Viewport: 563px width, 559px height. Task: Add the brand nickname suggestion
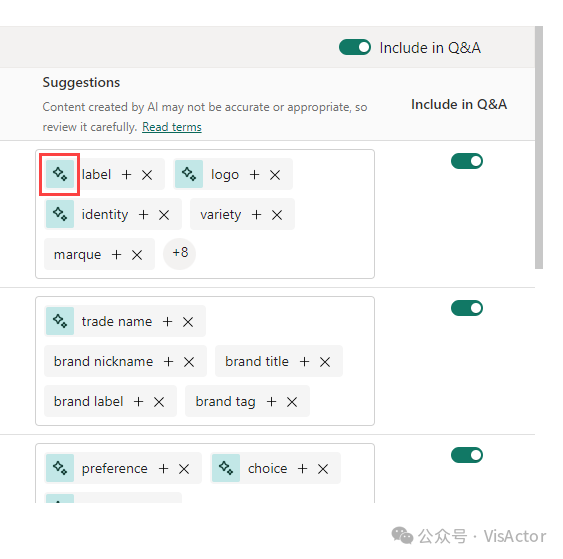click(x=168, y=362)
